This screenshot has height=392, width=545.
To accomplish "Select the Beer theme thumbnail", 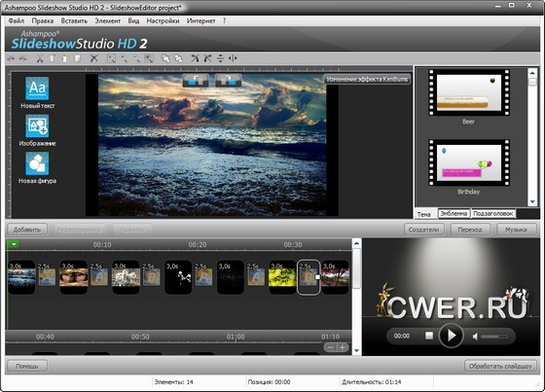I will [468, 92].
